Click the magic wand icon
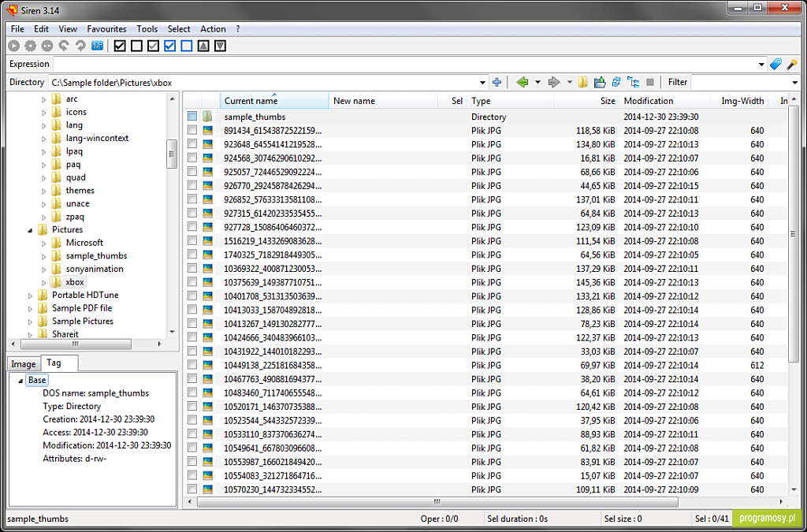The width and height of the screenshot is (807, 532). coord(792,65)
